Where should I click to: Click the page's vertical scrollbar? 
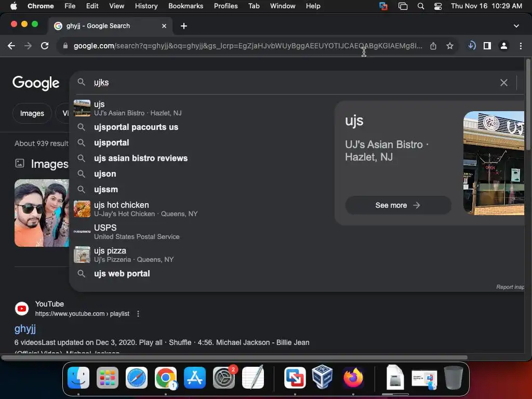(x=528, y=105)
